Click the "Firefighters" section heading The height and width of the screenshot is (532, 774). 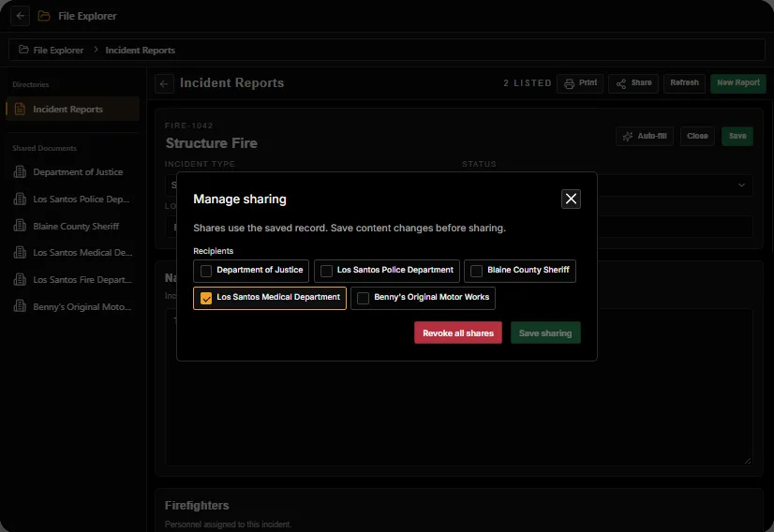point(197,506)
